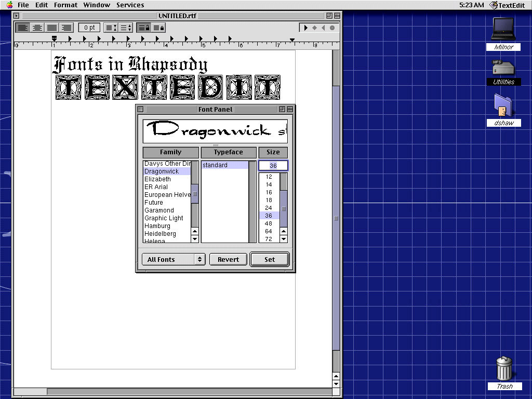Screen dimensions: 532x399
Task: Click the Size column header
Action: click(x=273, y=152)
